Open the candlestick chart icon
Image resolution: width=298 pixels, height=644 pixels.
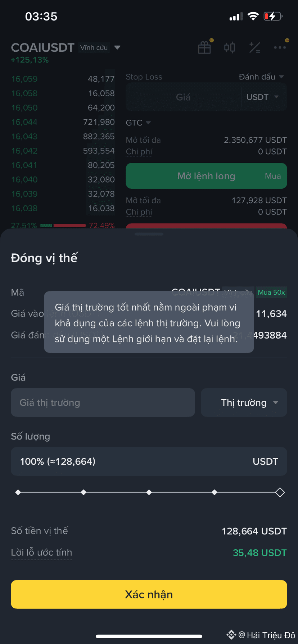pyautogui.click(x=230, y=47)
